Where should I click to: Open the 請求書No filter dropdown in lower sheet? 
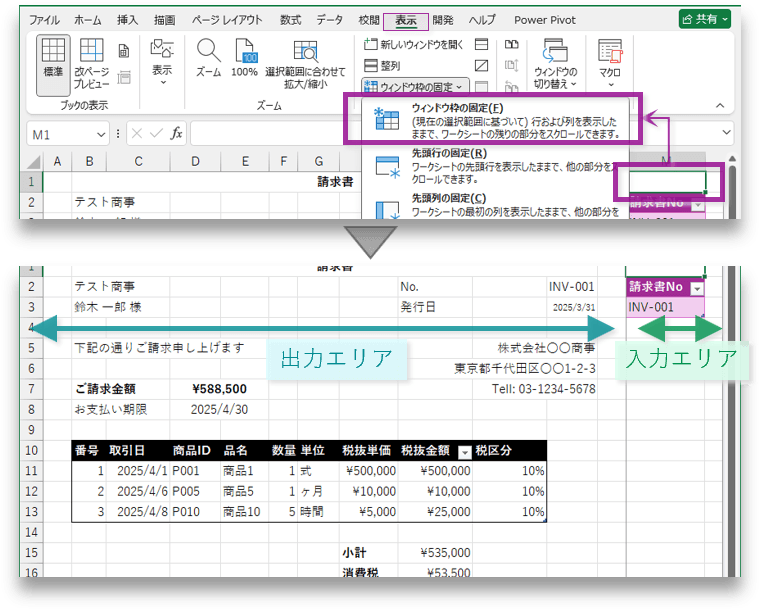coord(697,288)
